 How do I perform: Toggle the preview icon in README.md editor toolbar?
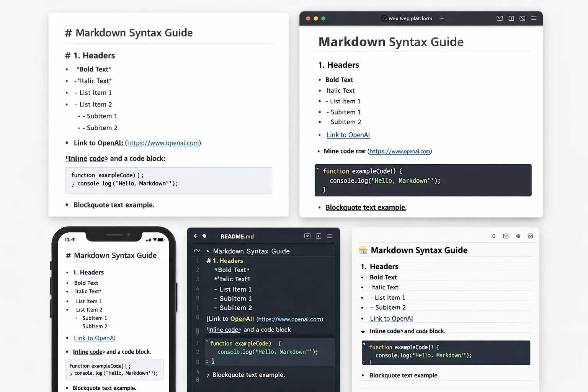click(x=307, y=236)
